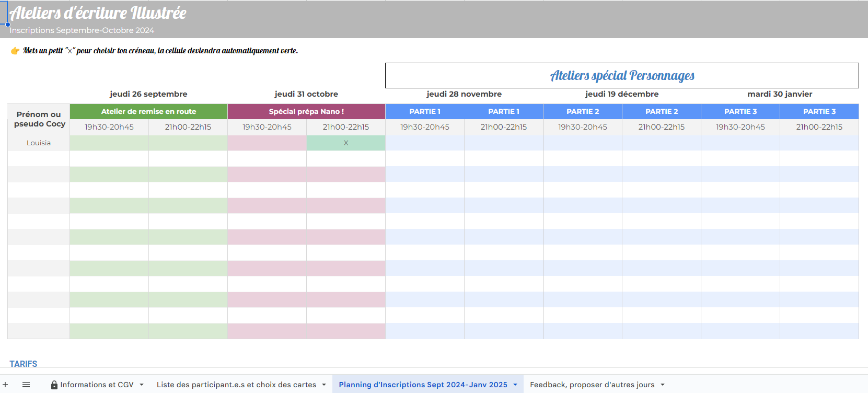This screenshot has height=393, width=868.
Task: Click 21h00-22h15 under Spécial prépa Nano
Action: 346,127
